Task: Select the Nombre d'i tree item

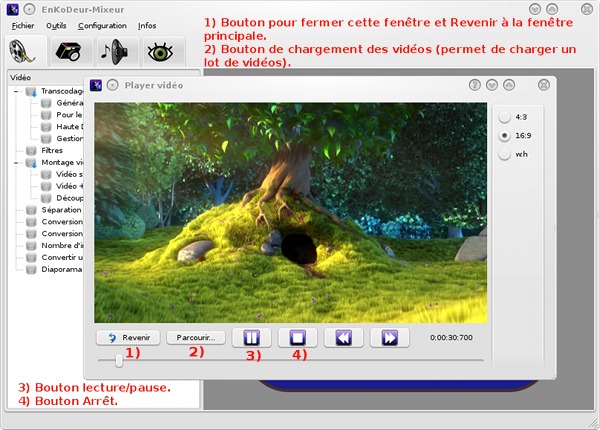Action: (x=62, y=245)
